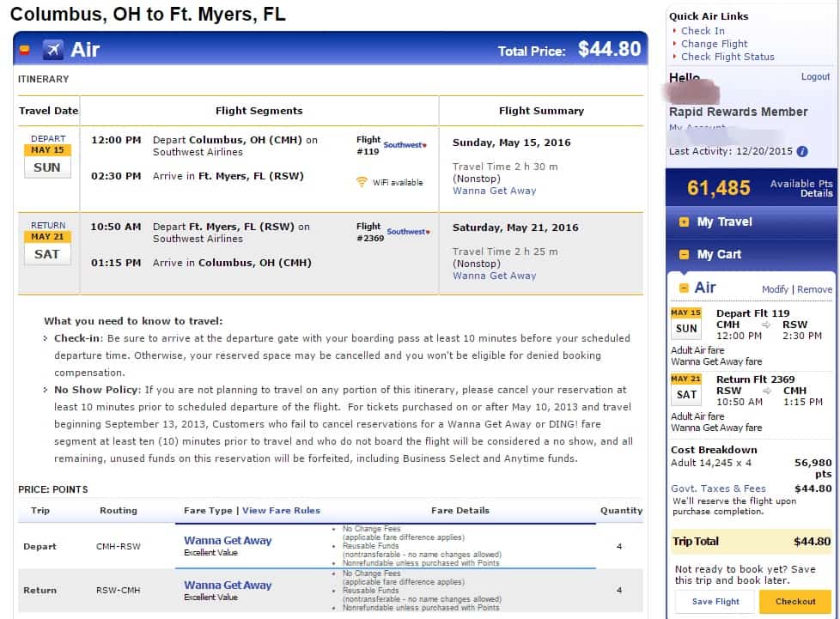Click the Southwest logo for Flight #119
The height and width of the screenshot is (619, 840).
tap(405, 145)
